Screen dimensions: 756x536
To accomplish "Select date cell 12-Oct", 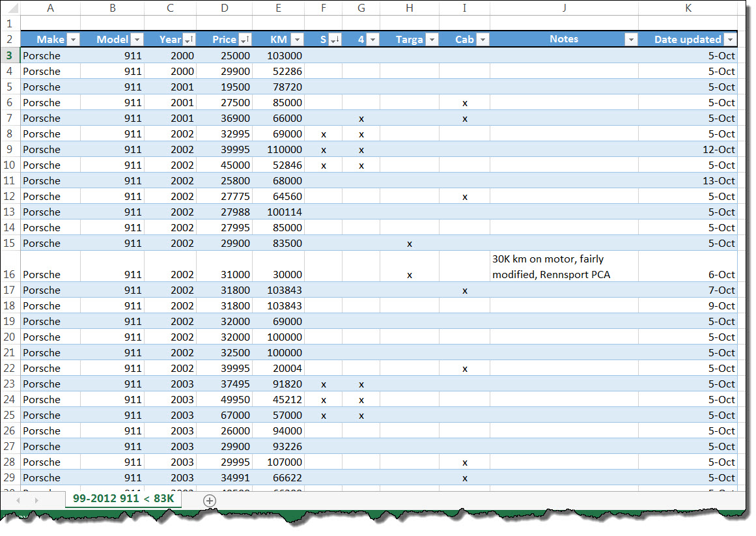I will click(x=688, y=149).
